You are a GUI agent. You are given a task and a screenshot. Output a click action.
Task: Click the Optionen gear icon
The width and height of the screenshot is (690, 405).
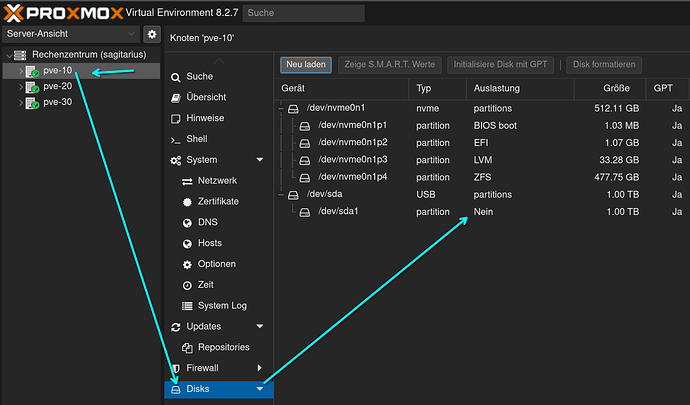(x=187, y=265)
